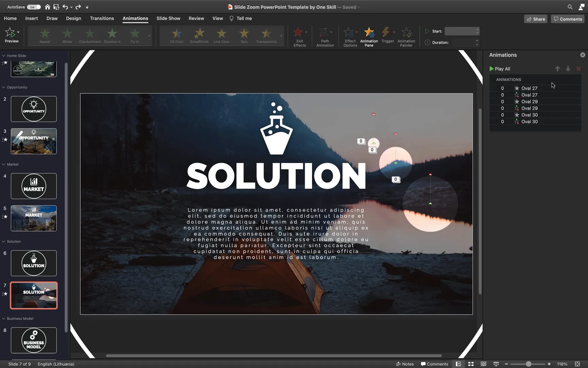The image size is (588, 368).
Task: Click the Tell me search box
Action: pyautogui.click(x=241, y=18)
